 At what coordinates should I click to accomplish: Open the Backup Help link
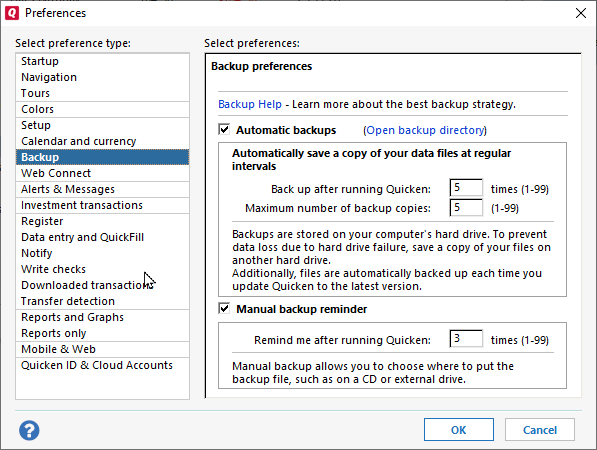(x=250, y=104)
